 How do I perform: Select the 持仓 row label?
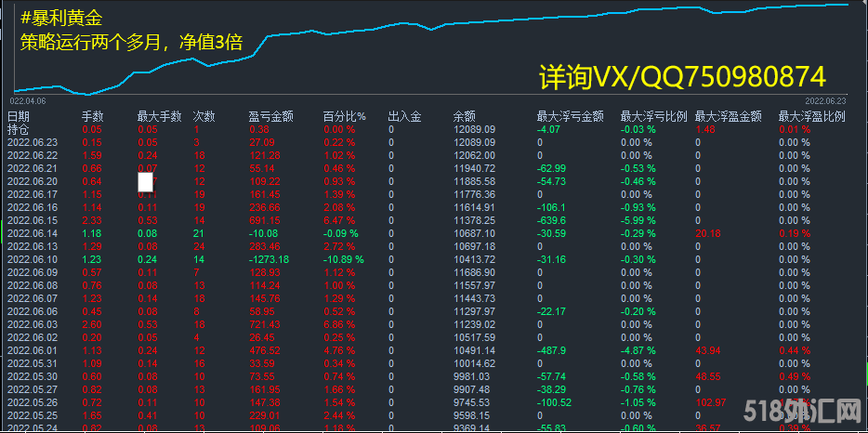19,129
